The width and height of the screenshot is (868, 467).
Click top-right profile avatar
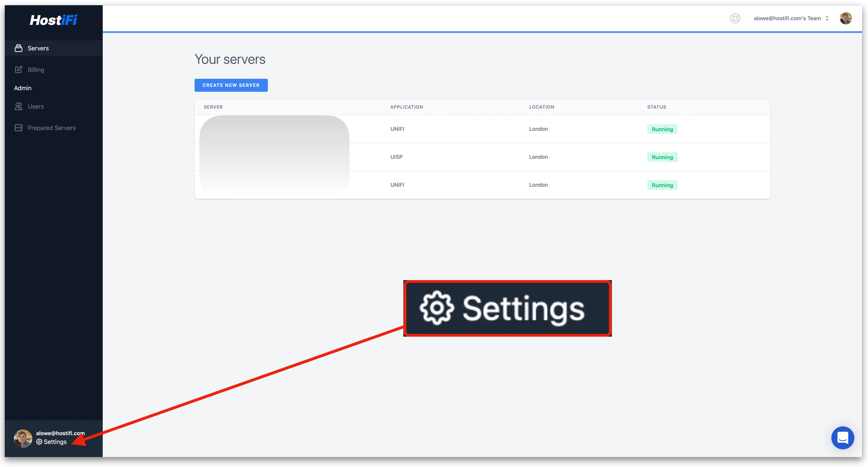coord(845,18)
